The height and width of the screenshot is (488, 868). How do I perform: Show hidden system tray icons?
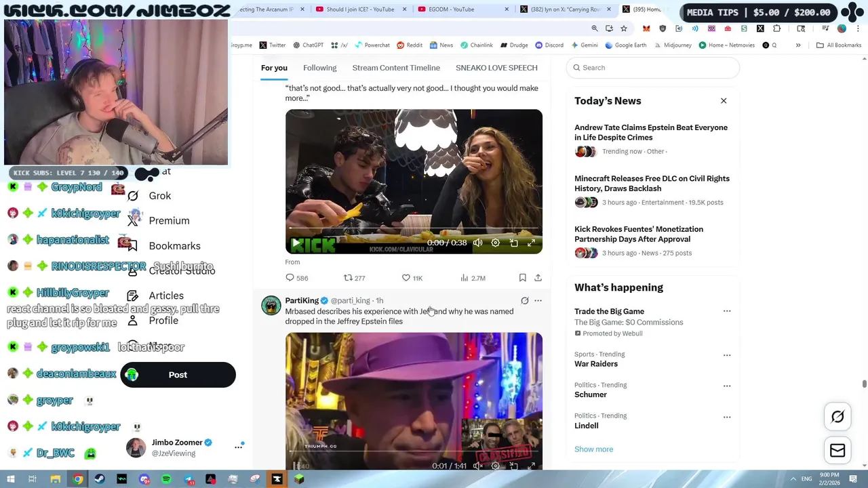pos(793,479)
